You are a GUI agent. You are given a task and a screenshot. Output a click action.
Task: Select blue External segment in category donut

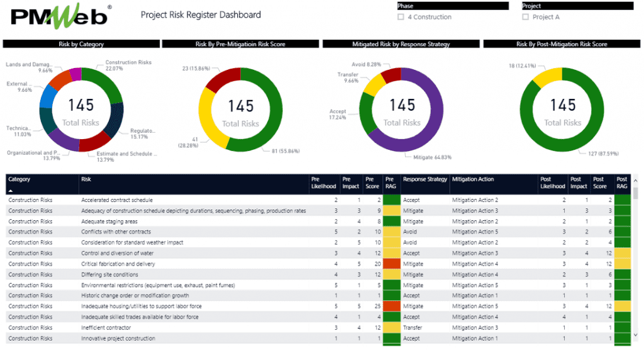click(x=48, y=97)
